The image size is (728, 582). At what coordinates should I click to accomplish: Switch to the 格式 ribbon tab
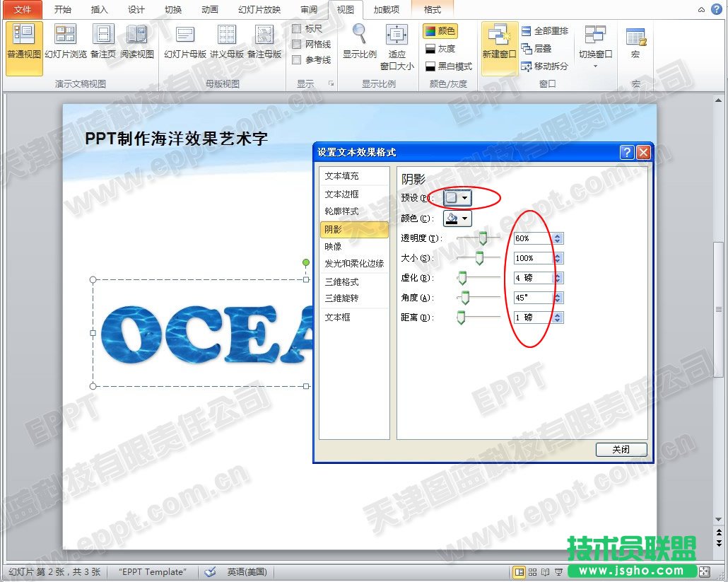433,9
